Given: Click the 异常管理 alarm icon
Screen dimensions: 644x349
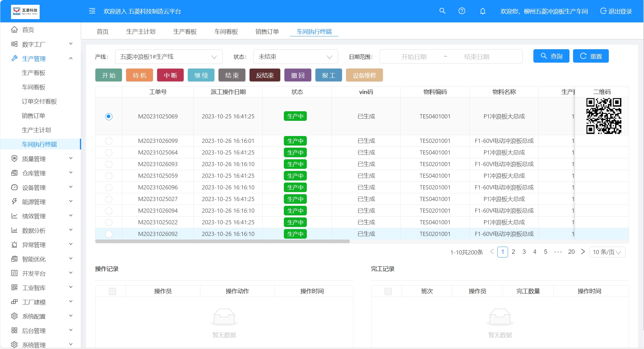Looking at the screenshot, I should coord(14,244).
